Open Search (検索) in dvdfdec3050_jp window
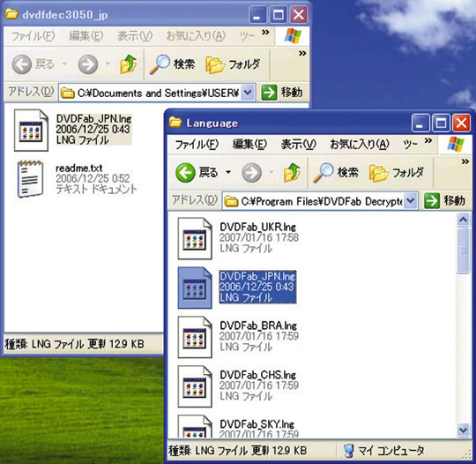 172,64
